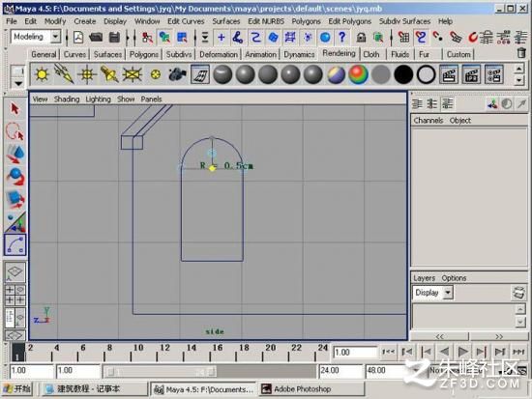Click the Save scene floppy icon
Image resolution: width=532 pixels, height=399 pixels.
point(114,37)
